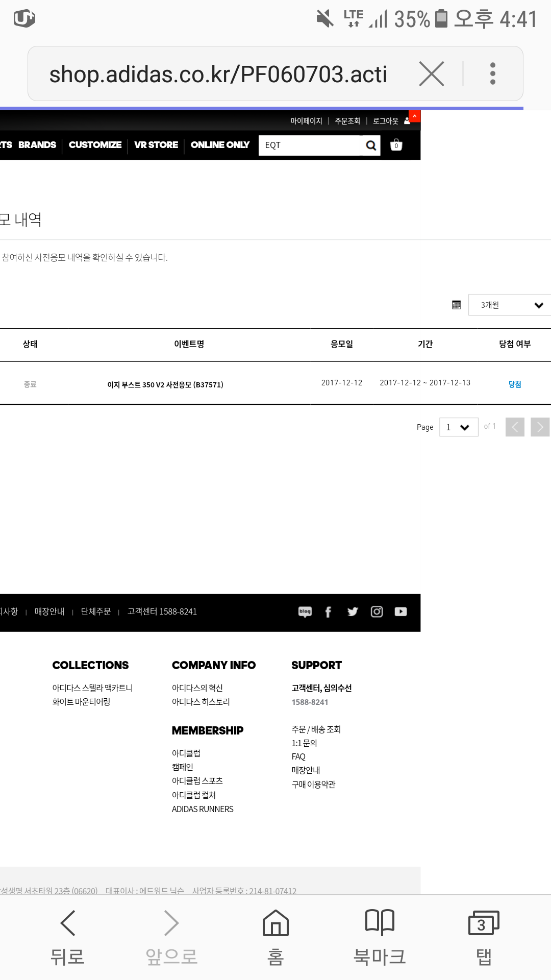The image size is (551, 980).
Task: Tap the search magnifier icon
Action: (371, 145)
